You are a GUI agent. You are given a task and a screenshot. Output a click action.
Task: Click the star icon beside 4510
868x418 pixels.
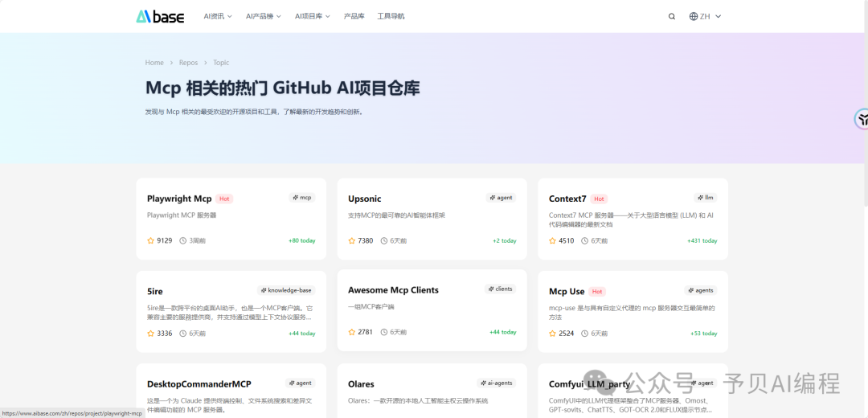[552, 241]
